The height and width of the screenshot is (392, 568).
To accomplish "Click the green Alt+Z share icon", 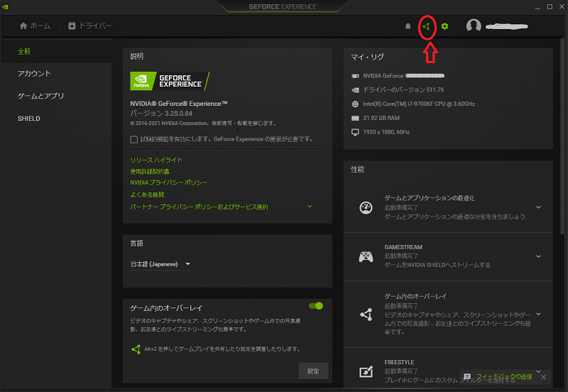I will pos(136,349).
